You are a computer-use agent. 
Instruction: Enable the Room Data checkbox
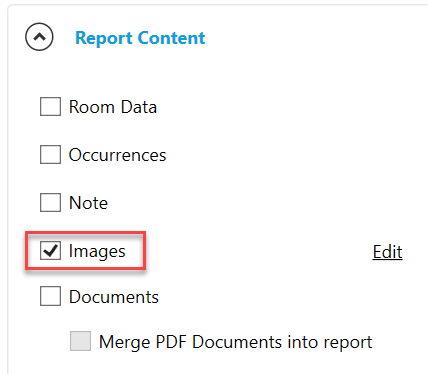click(50, 107)
